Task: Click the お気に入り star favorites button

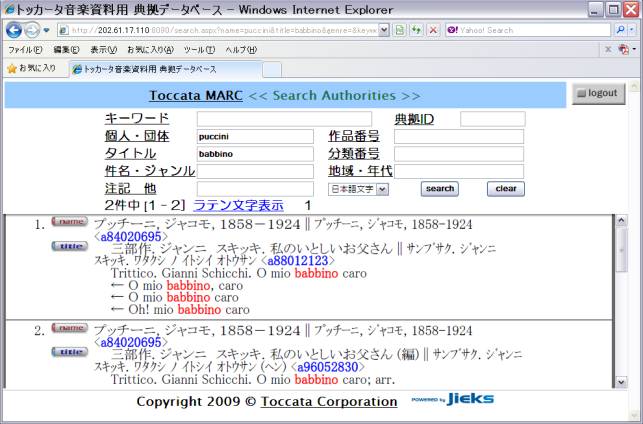Action: click(32, 68)
